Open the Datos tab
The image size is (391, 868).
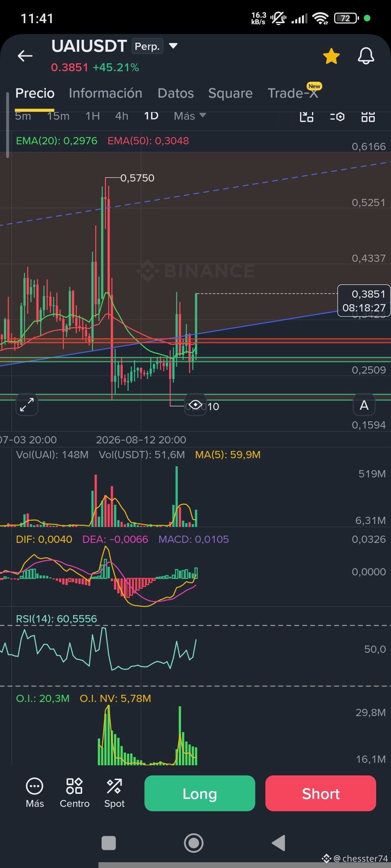click(176, 93)
